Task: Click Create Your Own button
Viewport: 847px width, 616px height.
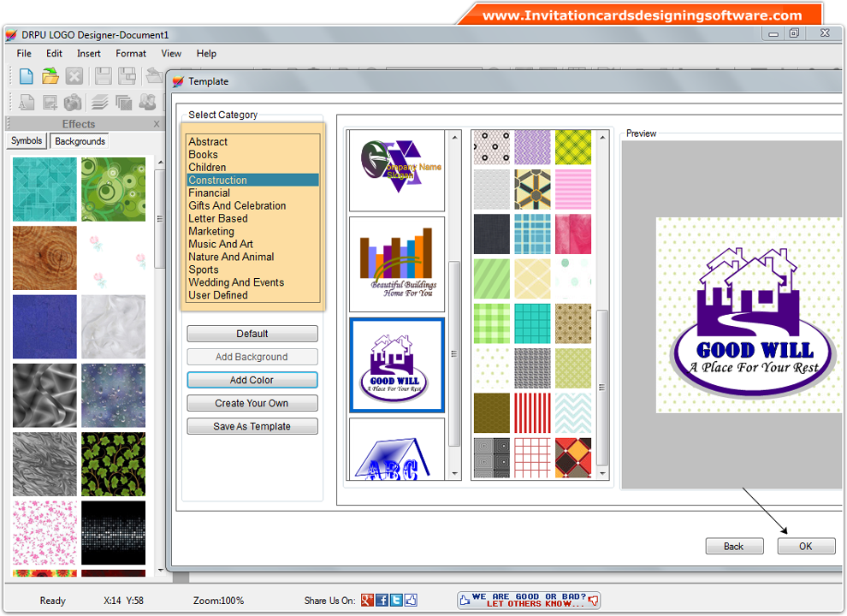Action: point(252,403)
